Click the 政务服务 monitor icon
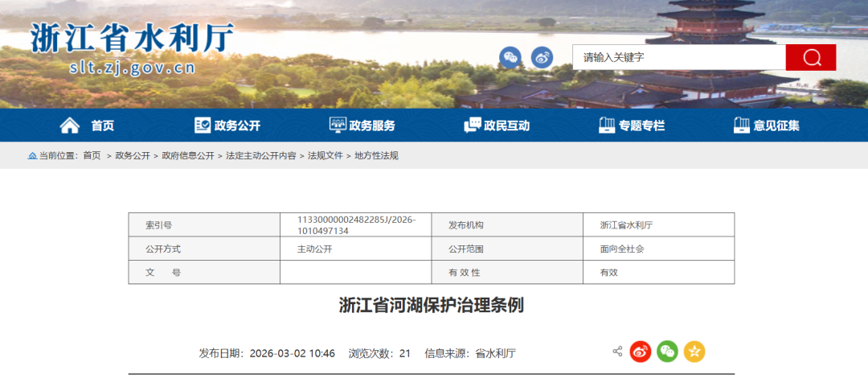 tap(338, 126)
